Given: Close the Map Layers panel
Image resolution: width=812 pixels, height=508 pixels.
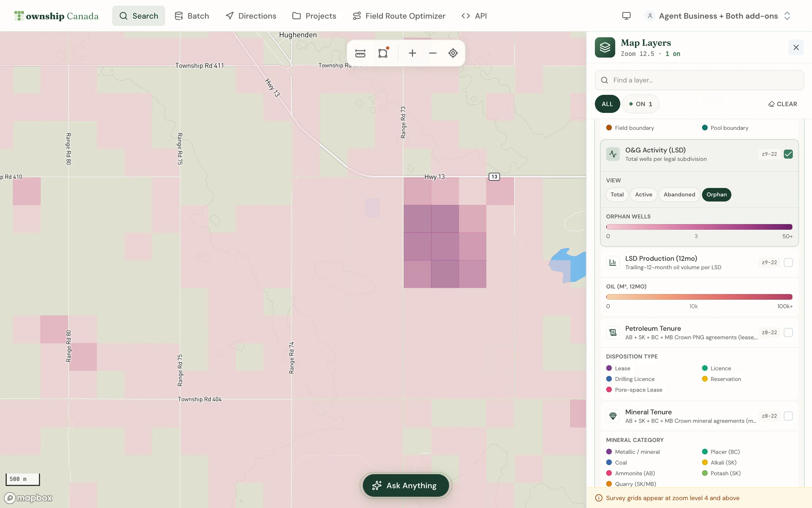Looking at the screenshot, I should pos(796,47).
